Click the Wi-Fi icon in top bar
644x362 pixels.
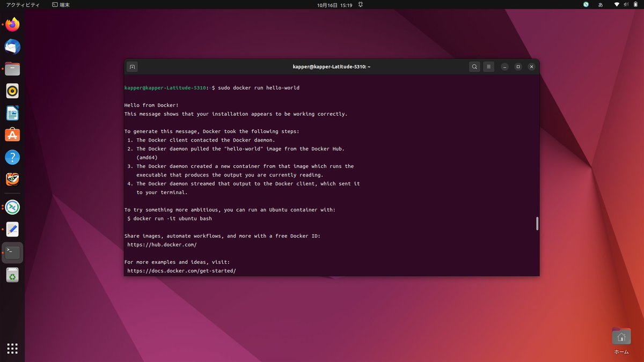[617, 4]
